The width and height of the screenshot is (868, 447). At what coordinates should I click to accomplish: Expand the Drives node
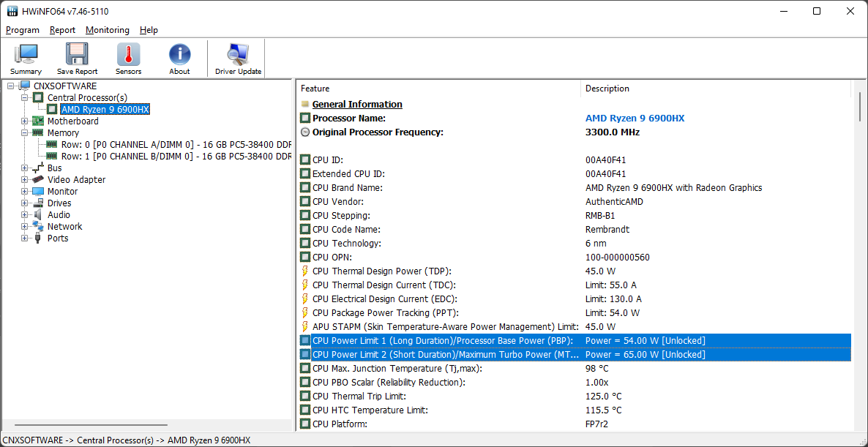pos(24,203)
